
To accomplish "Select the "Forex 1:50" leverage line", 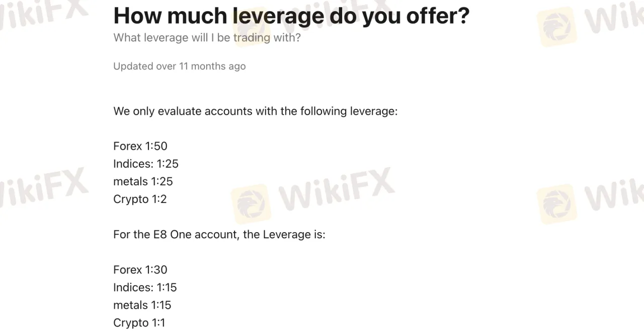I will coord(140,146).
